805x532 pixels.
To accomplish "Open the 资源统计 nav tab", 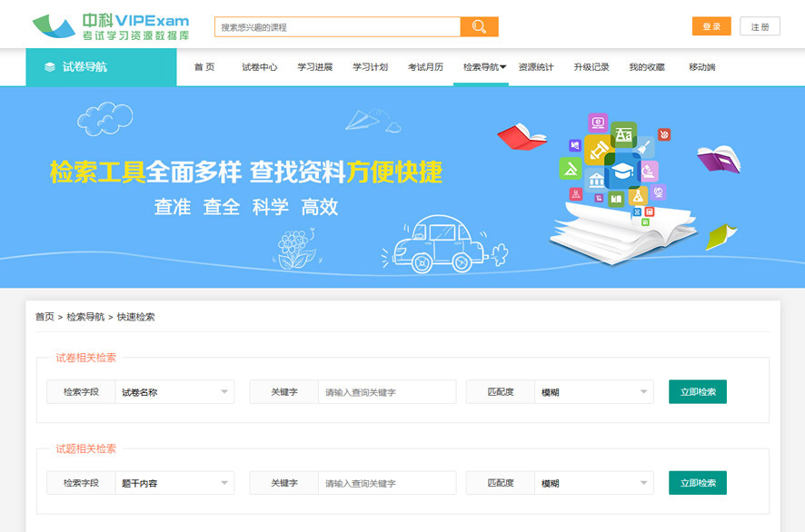I will (x=536, y=66).
